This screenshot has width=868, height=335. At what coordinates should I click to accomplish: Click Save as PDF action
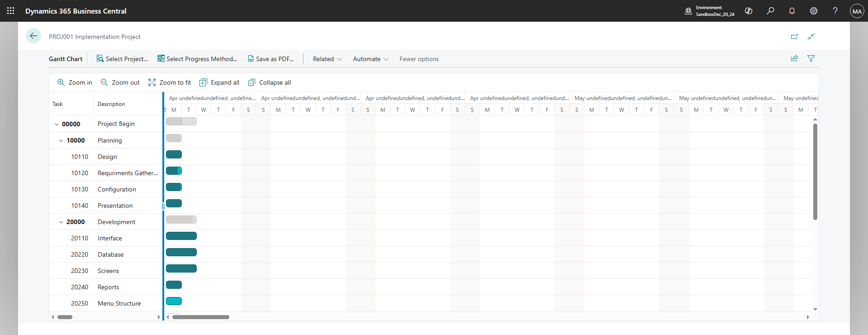point(270,59)
